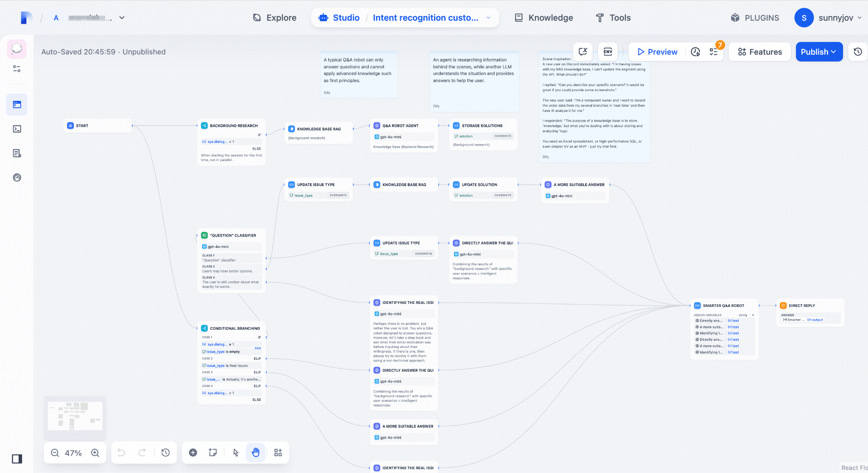Add a note with sticky-note icon
Screen dimensions: 868x473
coord(213,453)
